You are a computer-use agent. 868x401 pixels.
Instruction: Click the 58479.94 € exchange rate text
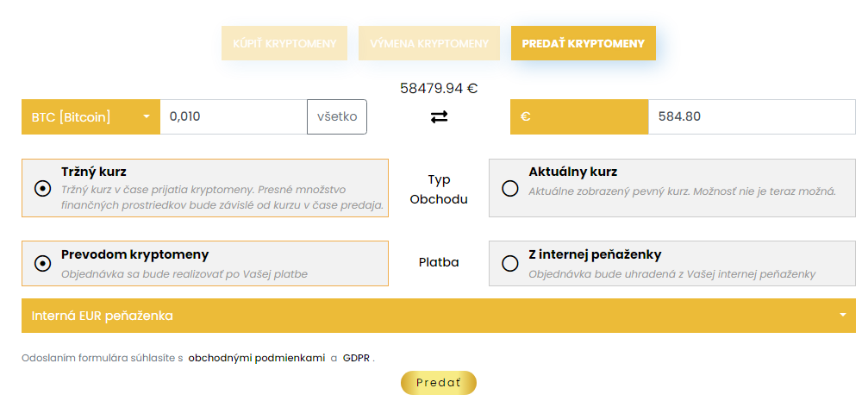tap(439, 87)
